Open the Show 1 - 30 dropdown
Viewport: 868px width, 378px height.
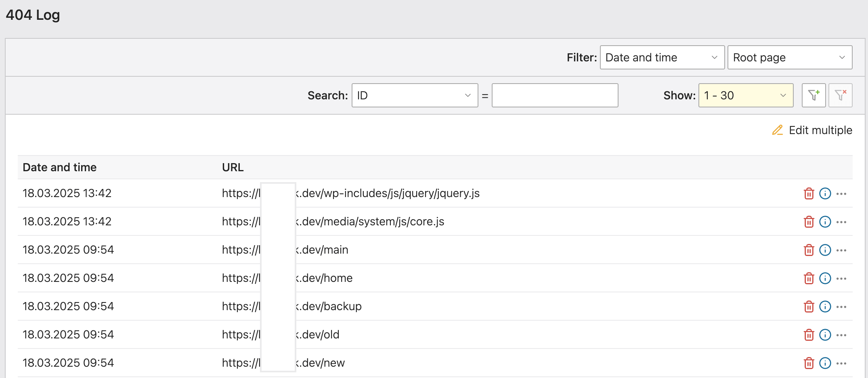point(745,95)
